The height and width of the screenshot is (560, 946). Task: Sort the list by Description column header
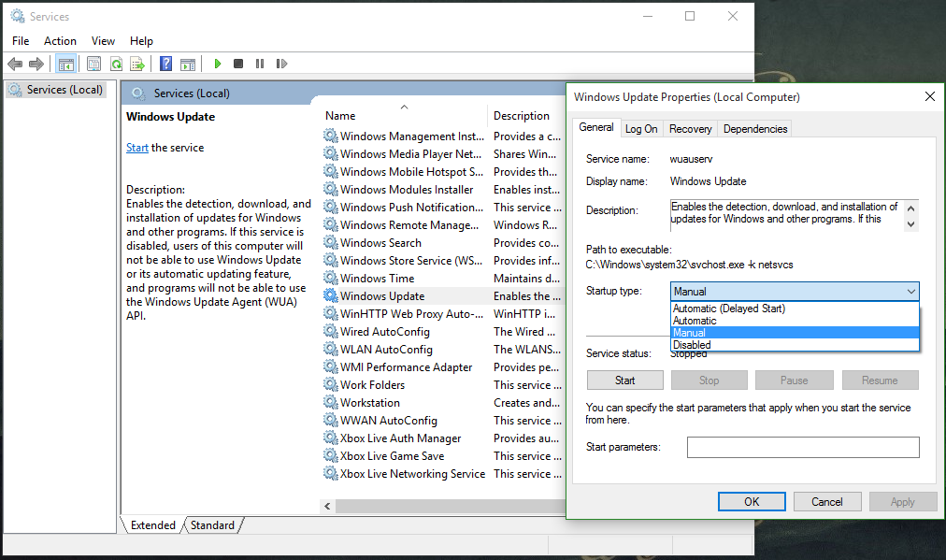click(x=526, y=115)
